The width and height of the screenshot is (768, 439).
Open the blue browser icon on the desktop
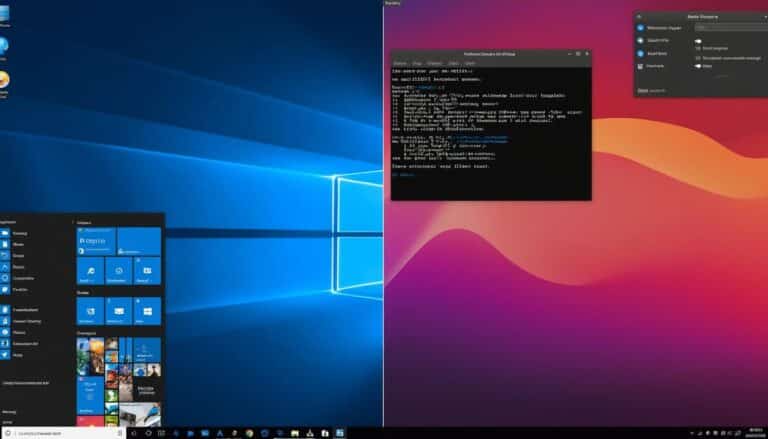[4, 46]
